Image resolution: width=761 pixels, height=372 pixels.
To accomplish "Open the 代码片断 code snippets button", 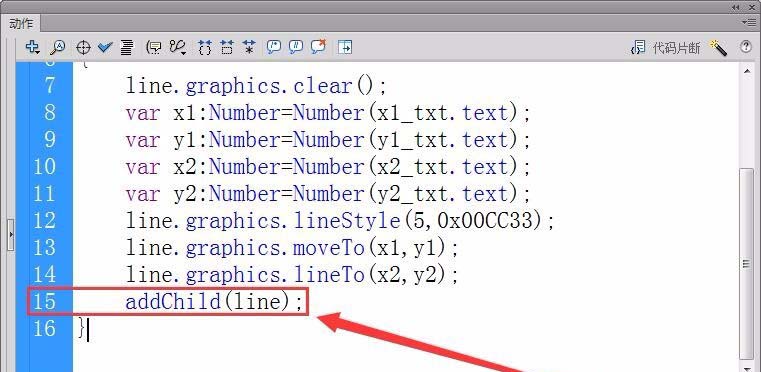I will click(666, 48).
